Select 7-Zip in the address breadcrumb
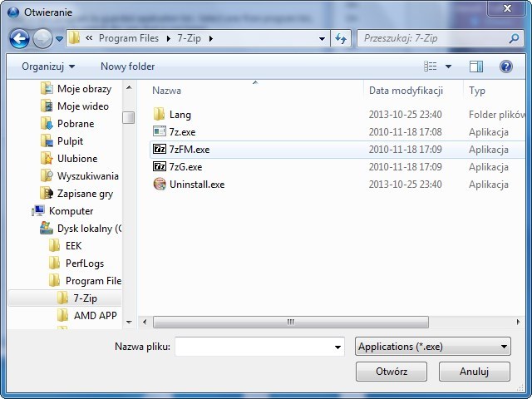The height and width of the screenshot is (399, 532). [x=189, y=38]
